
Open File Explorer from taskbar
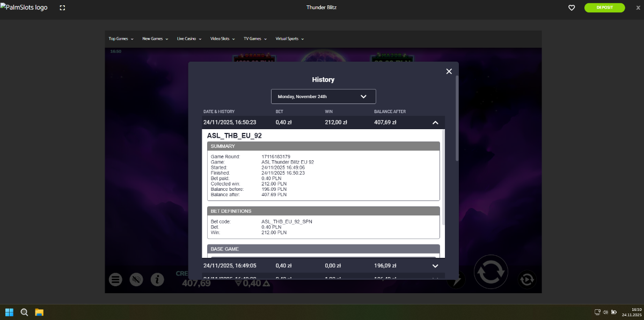point(39,312)
